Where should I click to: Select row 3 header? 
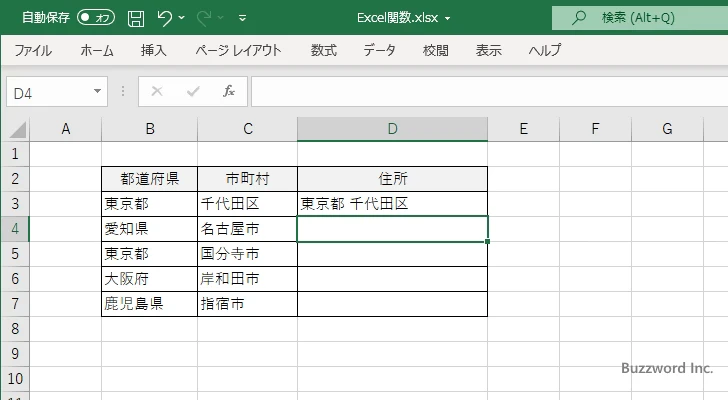(x=15, y=204)
